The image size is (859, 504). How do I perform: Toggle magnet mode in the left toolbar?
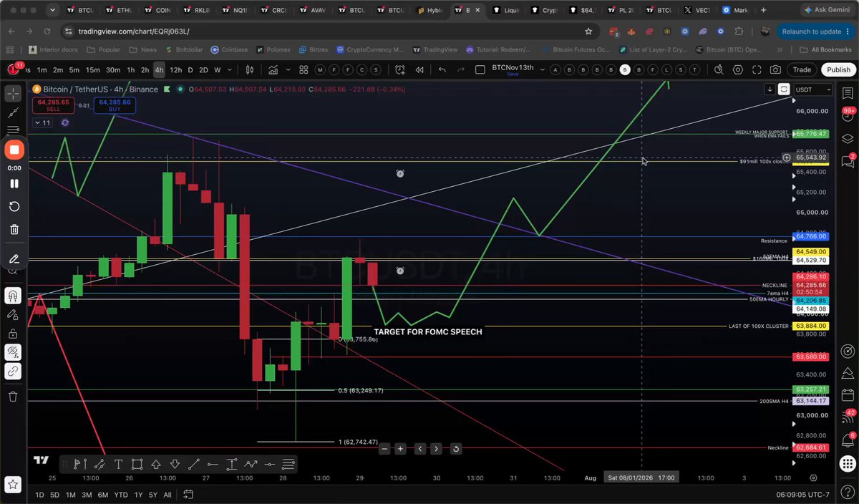point(14,296)
